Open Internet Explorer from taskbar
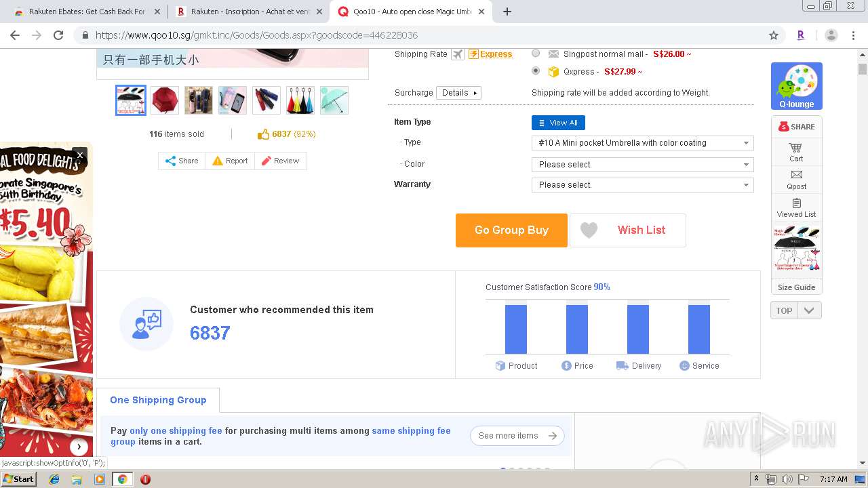 point(54,479)
